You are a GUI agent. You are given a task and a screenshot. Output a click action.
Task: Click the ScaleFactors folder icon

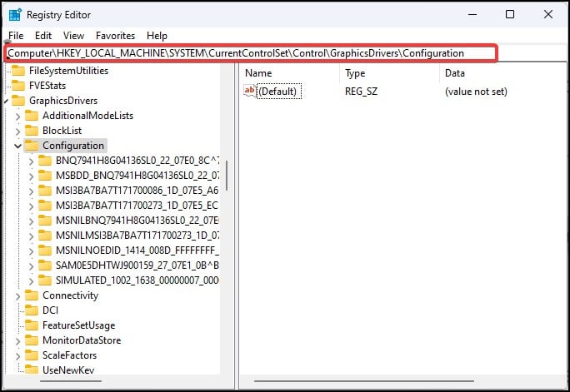(32, 355)
